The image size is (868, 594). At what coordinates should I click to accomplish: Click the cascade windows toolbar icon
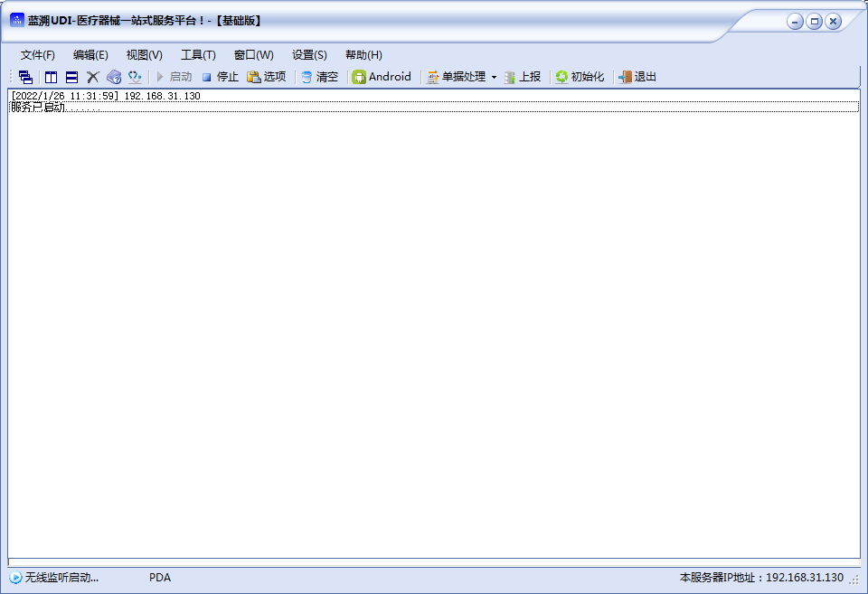tap(25, 77)
